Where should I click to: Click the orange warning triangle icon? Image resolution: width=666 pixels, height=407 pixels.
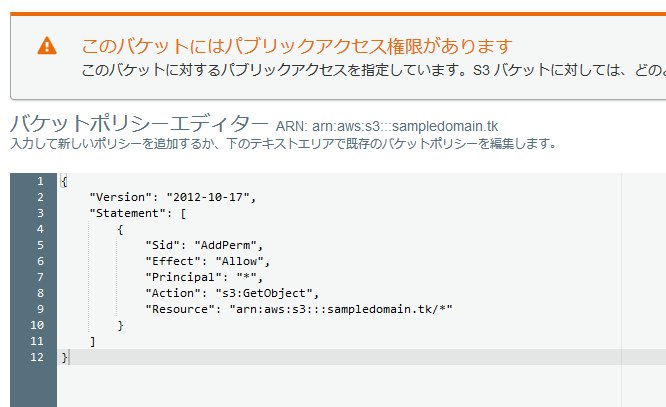point(47,46)
